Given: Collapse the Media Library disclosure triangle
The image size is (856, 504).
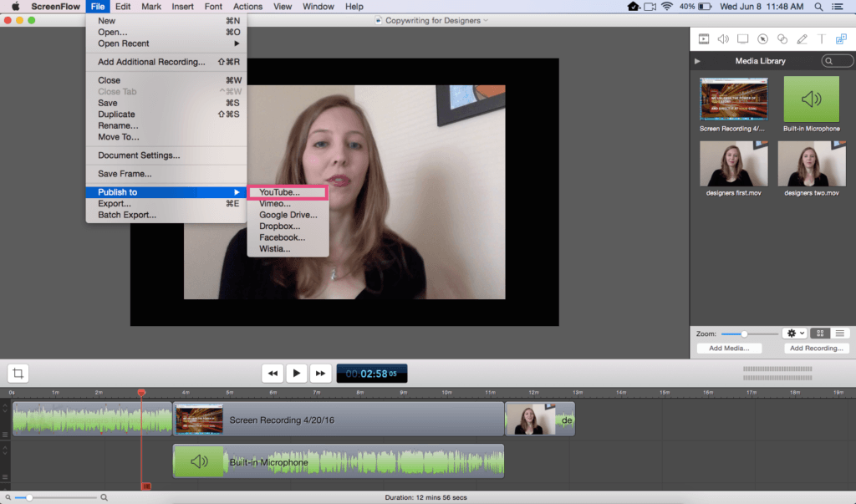Looking at the screenshot, I should click(697, 61).
